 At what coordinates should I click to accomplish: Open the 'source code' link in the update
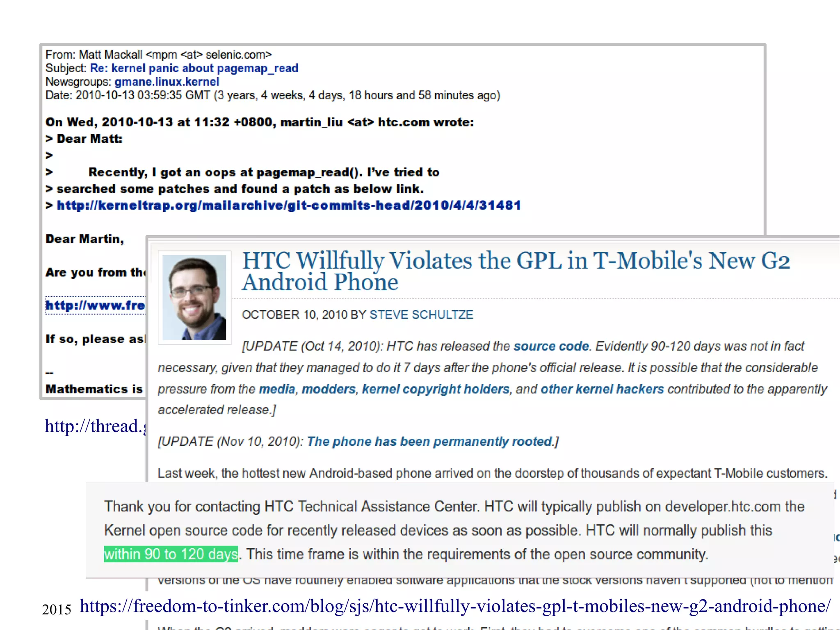(x=551, y=346)
